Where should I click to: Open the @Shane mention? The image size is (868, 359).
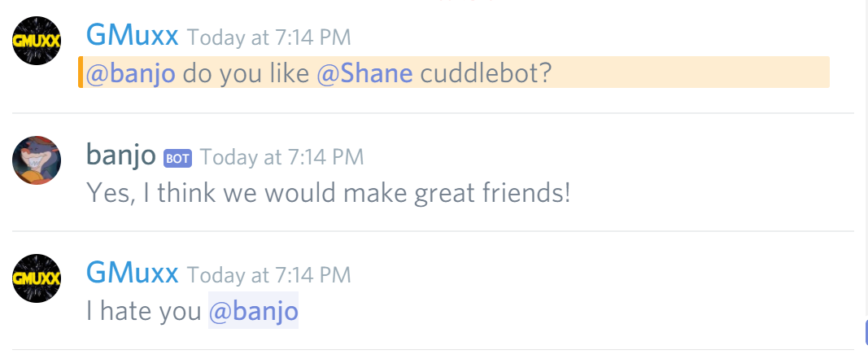[x=364, y=73]
